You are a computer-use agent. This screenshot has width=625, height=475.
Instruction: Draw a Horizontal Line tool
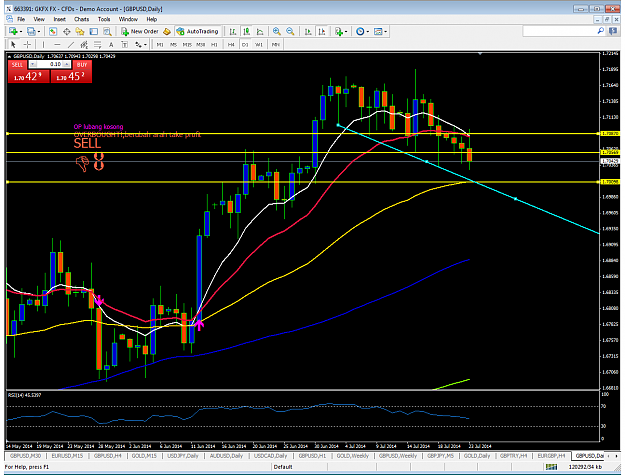pos(57,45)
